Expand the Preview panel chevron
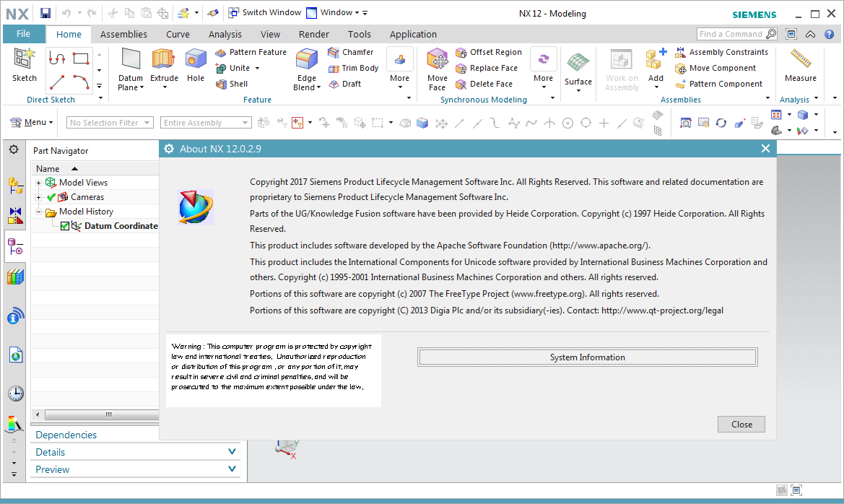Screen dimensions: 844x504 point(232,469)
